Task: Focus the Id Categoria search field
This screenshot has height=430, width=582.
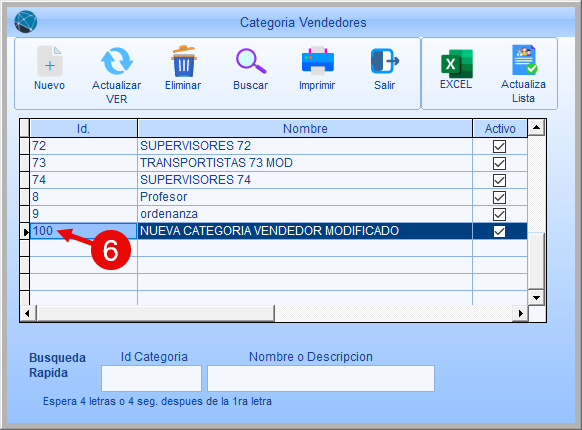Action: (151, 378)
